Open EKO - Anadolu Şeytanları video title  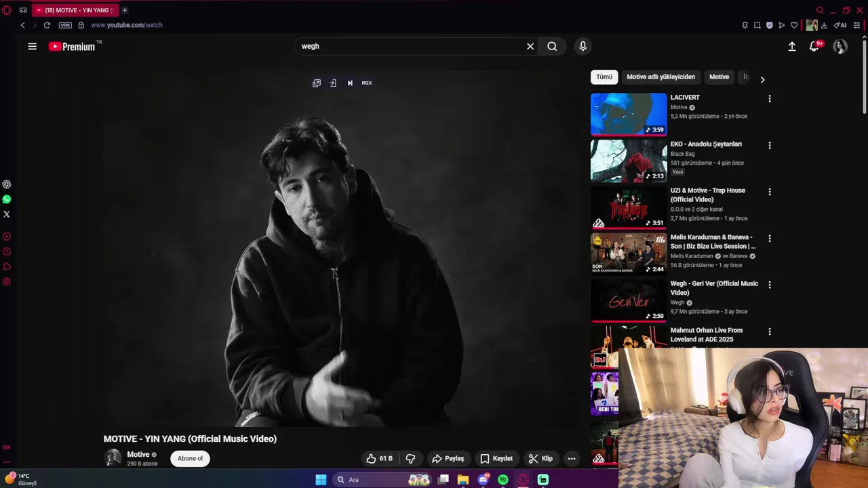coord(706,144)
